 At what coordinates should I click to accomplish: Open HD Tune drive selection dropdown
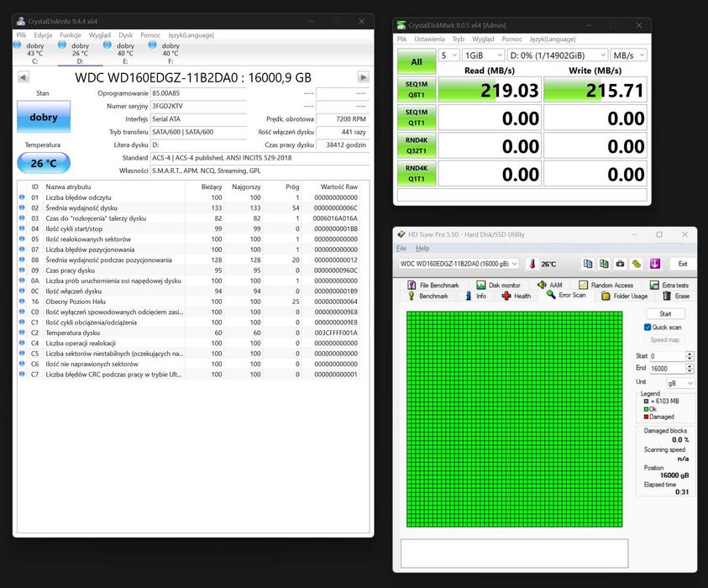459,264
